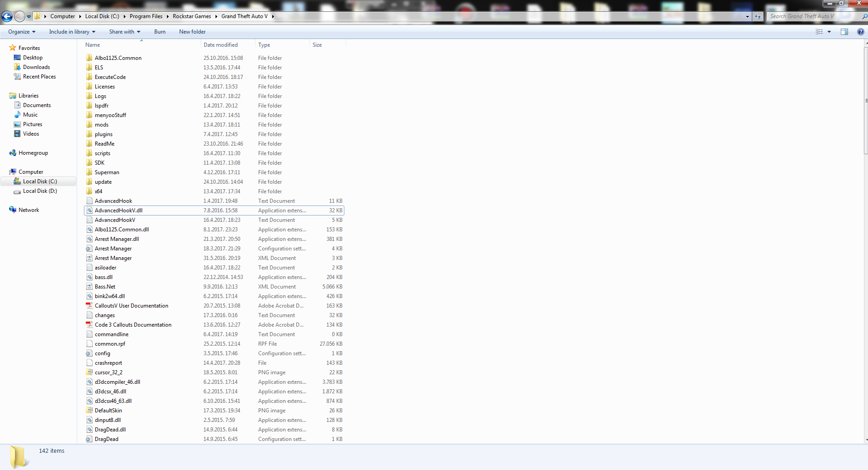Click the cursor_32_2 PNG image icon
The height and width of the screenshot is (470, 868).
pyautogui.click(x=89, y=372)
